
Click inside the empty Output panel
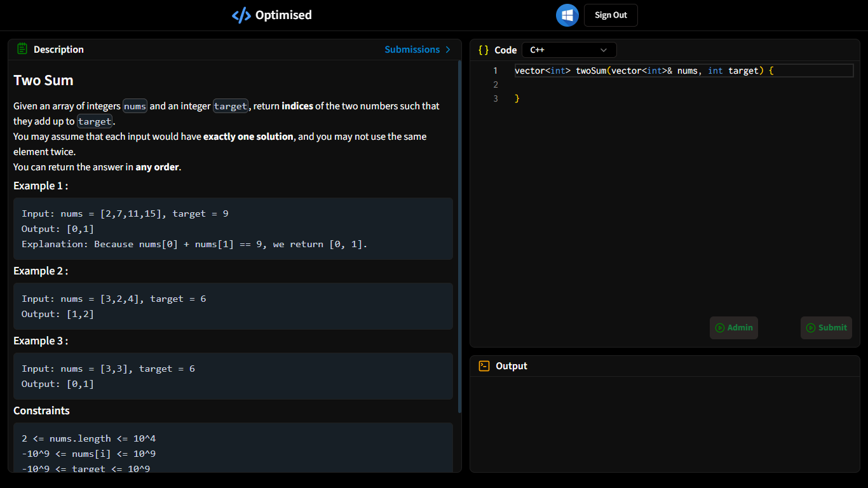(665, 424)
